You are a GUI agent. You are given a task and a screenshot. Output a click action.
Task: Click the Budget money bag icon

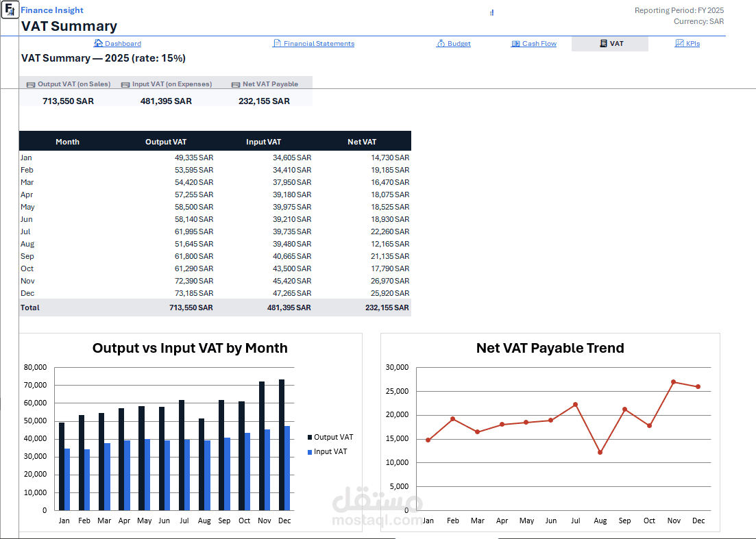click(441, 43)
